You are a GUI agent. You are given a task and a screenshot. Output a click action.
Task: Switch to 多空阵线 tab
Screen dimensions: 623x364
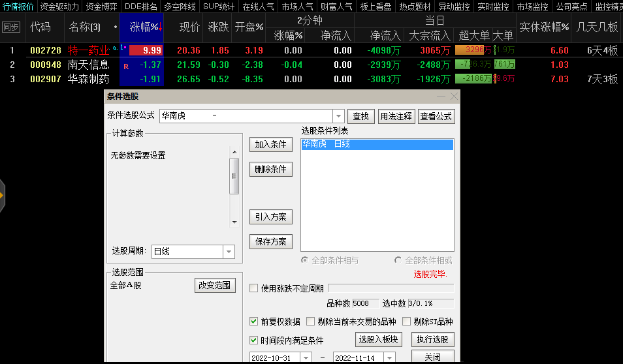(x=180, y=7)
